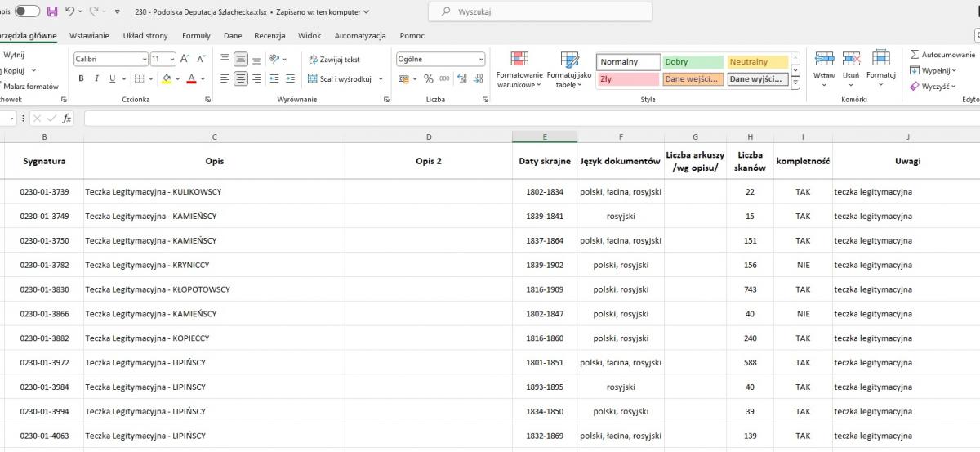The height and width of the screenshot is (452, 980).
Task: Customize the Quick Access Toolbar
Action: pos(118,12)
